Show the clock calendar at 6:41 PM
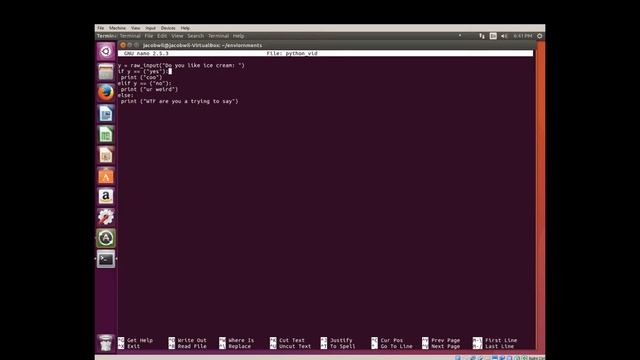The width and height of the screenshot is (640, 360). (522, 36)
